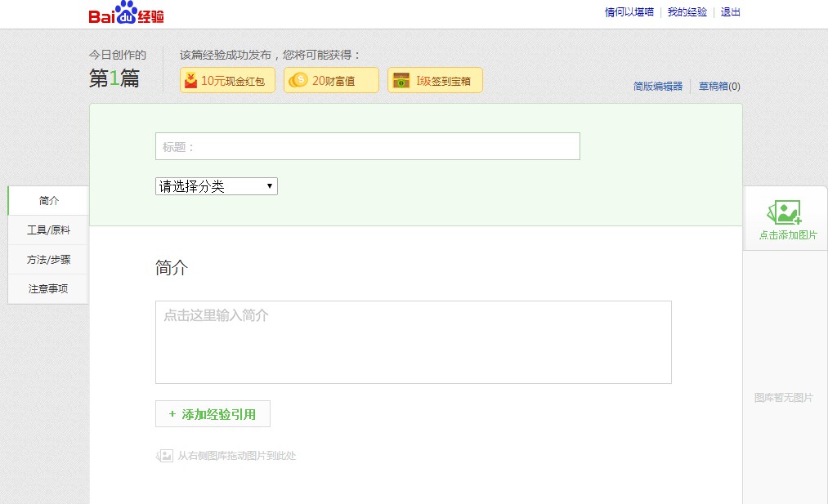This screenshot has height=504, width=828.
Task: Open 我的经验 from the top bar
Action: [x=687, y=12]
